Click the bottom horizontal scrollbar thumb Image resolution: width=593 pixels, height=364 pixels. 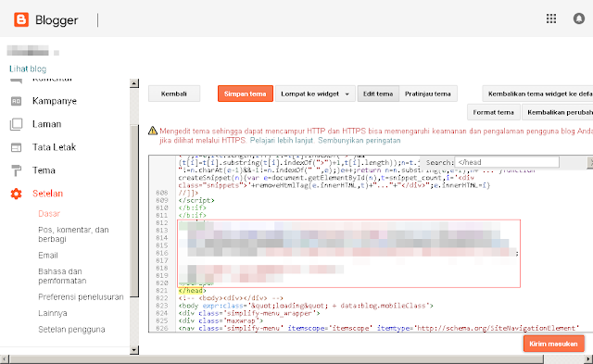276,358
